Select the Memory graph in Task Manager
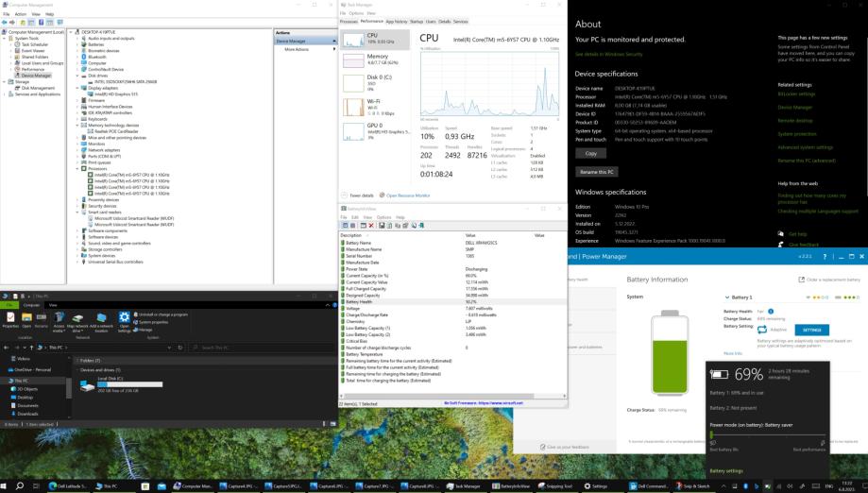Screen dimensions: 868x493 pos(374,62)
